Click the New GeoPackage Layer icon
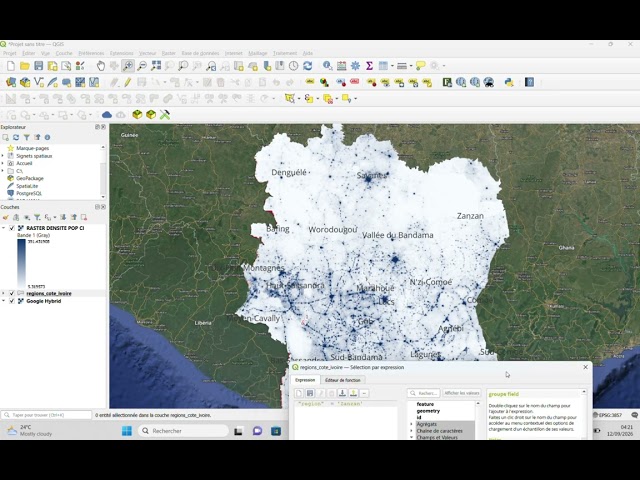 pos(25,82)
